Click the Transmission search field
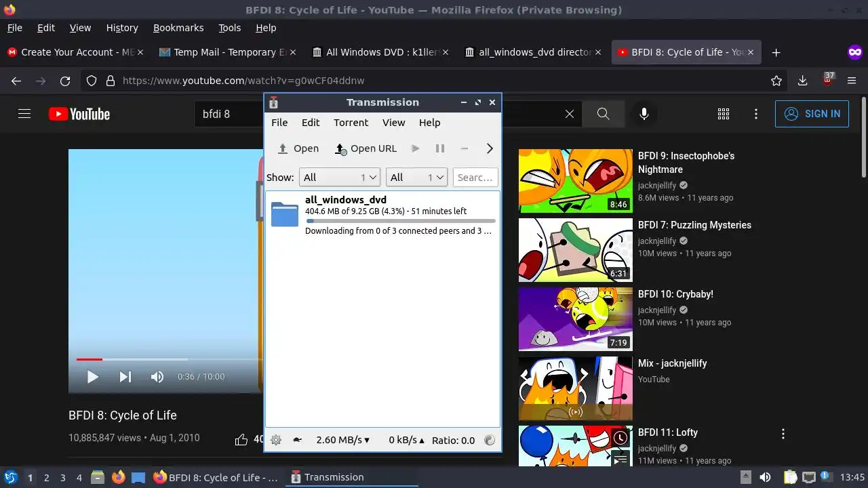Viewport: 868px width, 488px height. click(475, 178)
